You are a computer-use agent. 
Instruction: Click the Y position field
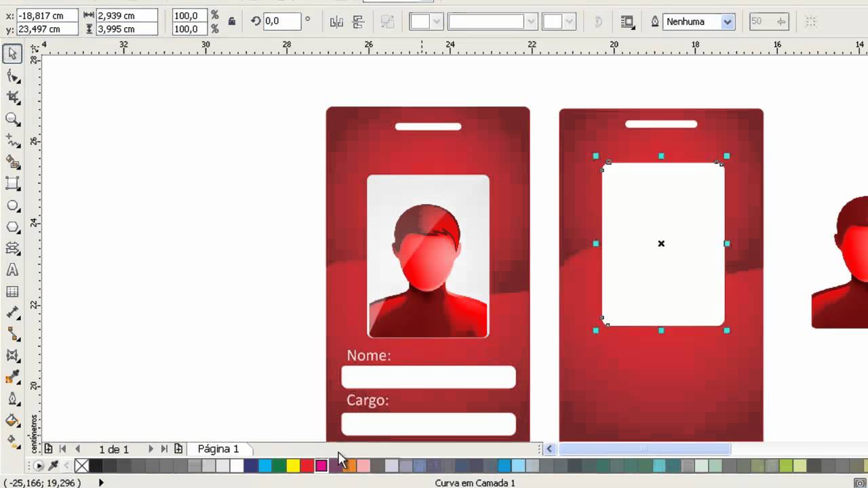[x=47, y=29]
